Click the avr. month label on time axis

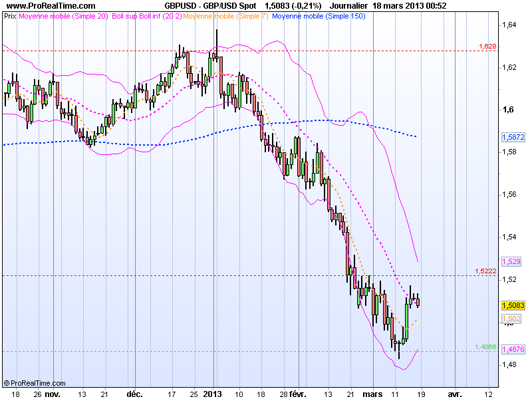[x=455, y=394]
